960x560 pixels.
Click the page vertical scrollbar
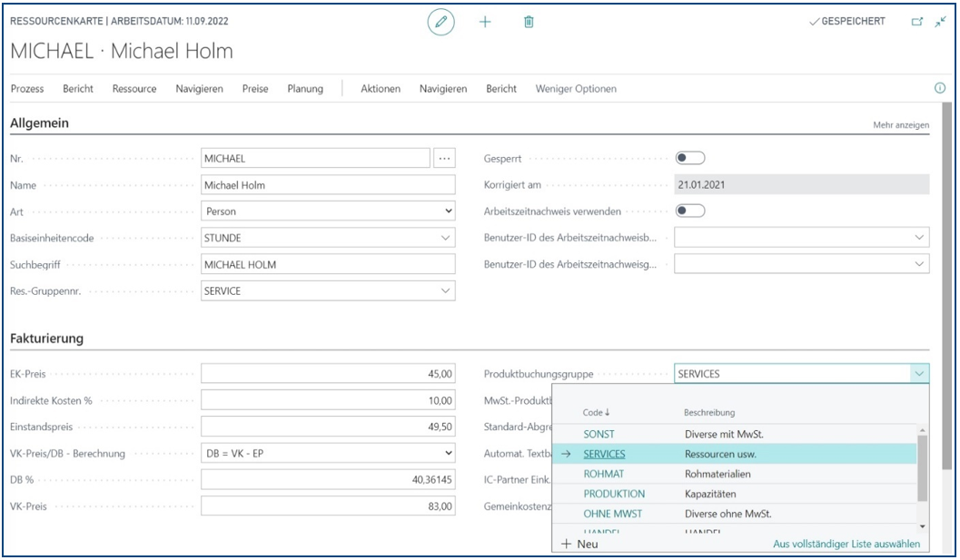tap(946, 288)
